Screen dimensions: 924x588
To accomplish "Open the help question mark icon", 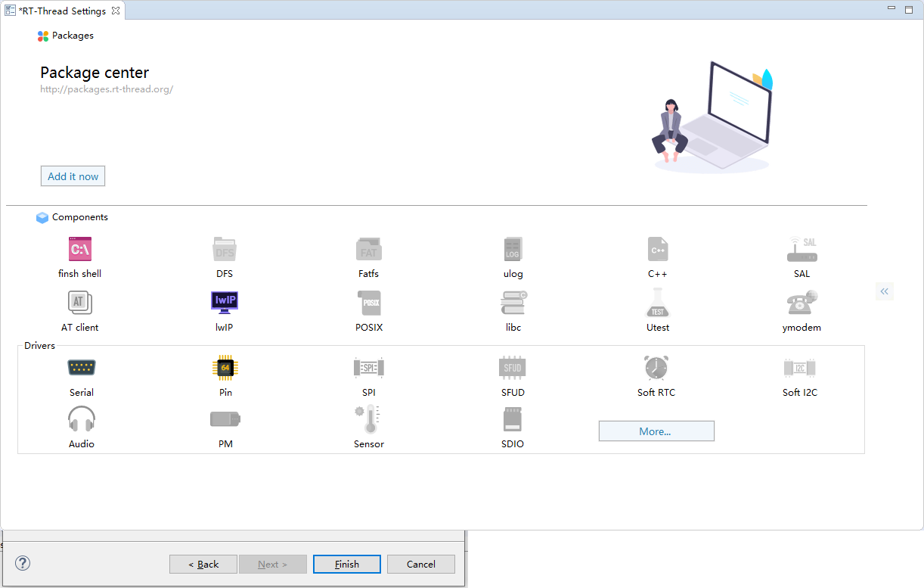I will click(x=23, y=563).
